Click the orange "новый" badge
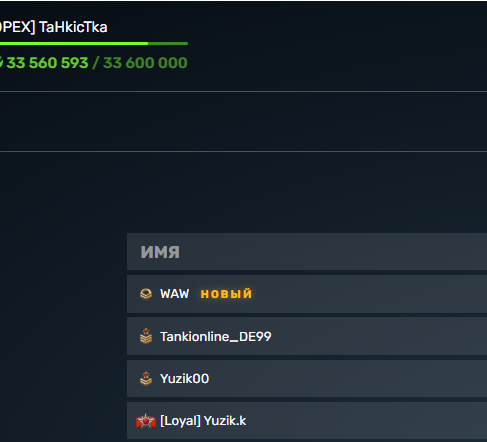This screenshot has height=442, width=487. (226, 294)
